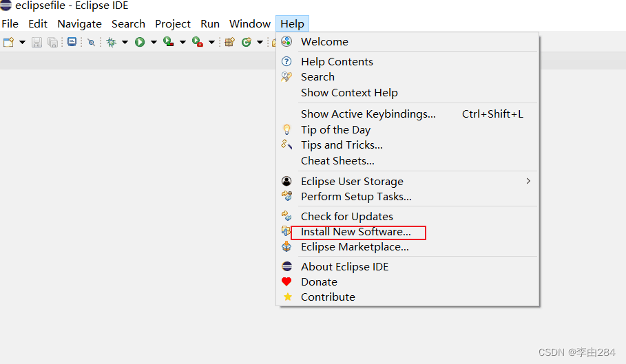
Task: Open the Navigate menu
Action: (x=79, y=24)
